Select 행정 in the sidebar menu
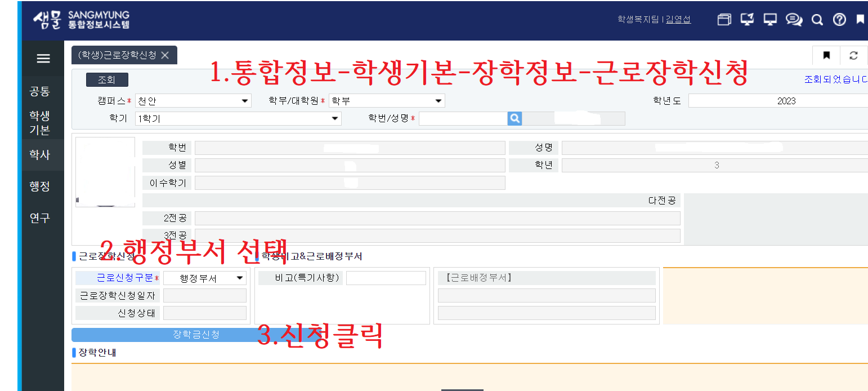This screenshot has height=391, width=868. [x=40, y=186]
